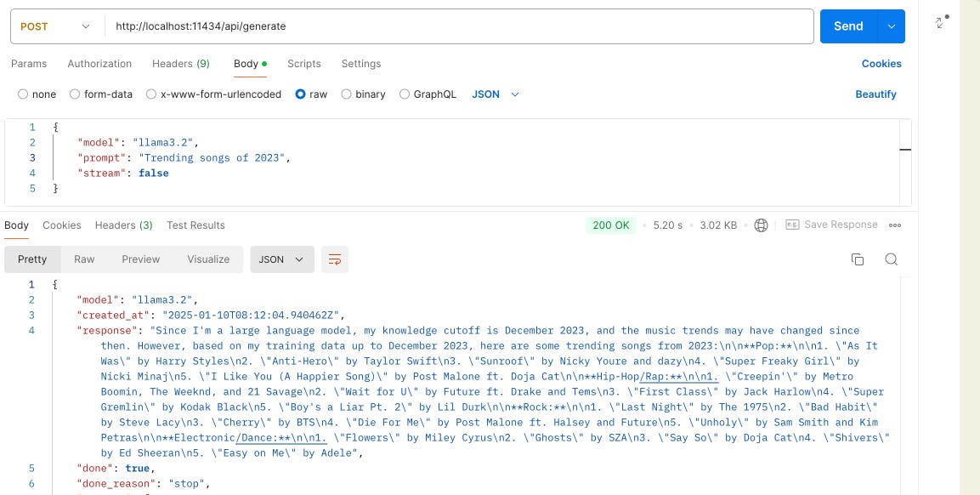The image size is (980, 495).
Task: Open more response actions with the three-dot icon
Action: coord(894,225)
